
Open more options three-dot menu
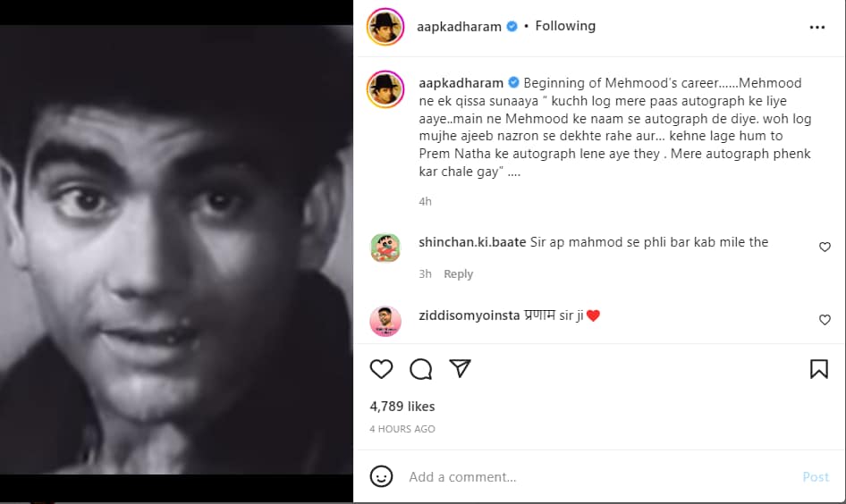(x=816, y=28)
